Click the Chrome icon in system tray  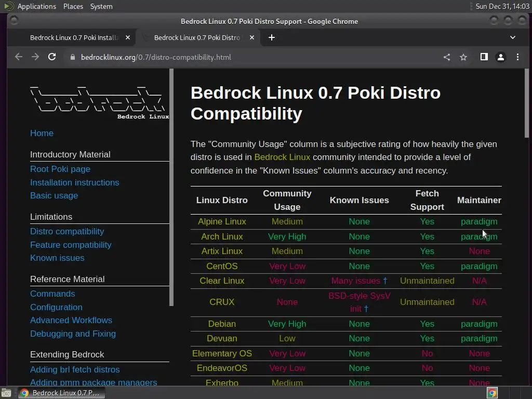(x=493, y=393)
